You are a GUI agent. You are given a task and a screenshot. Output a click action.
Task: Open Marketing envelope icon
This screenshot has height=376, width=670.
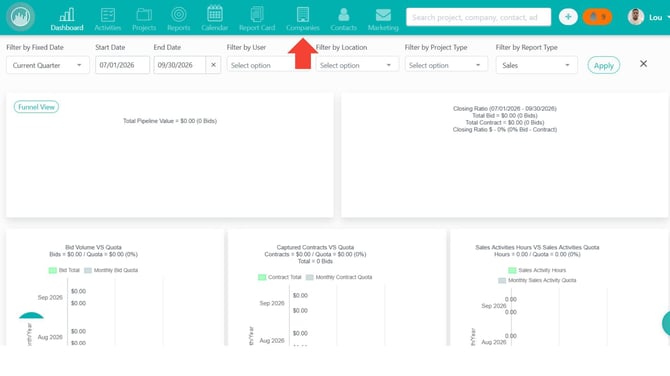tap(383, 15)
